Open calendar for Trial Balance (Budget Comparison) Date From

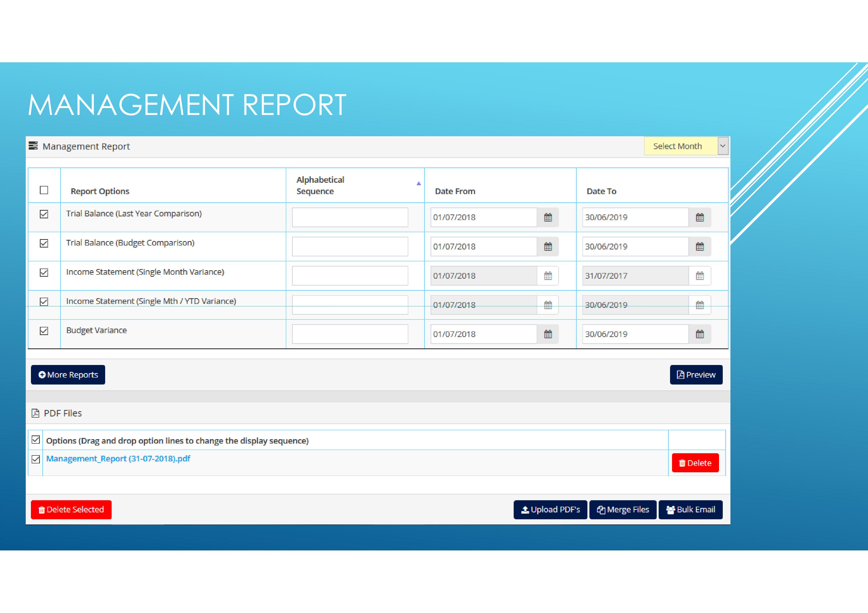click(x=548, y=247)
